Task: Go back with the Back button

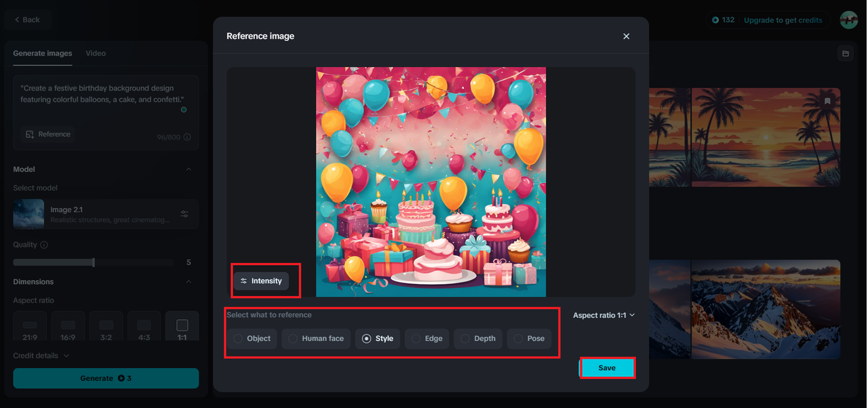Action: click(x=27, y=20)
